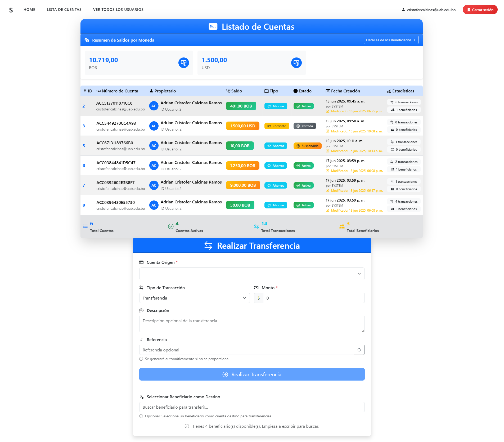Viewport: 504px width, 442px height.
Task: Click the Cuentas Activas check icon
Action: [x=171, y=226]
